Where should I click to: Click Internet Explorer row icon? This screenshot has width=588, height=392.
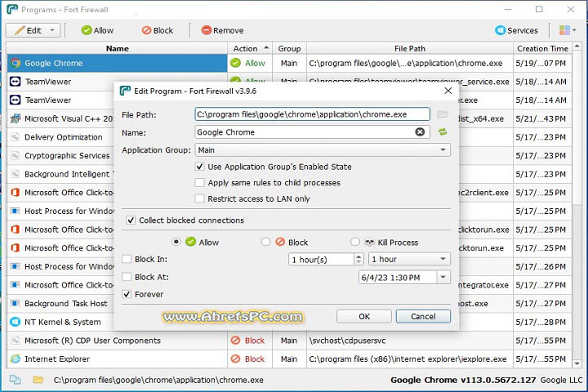click(16, 359)
